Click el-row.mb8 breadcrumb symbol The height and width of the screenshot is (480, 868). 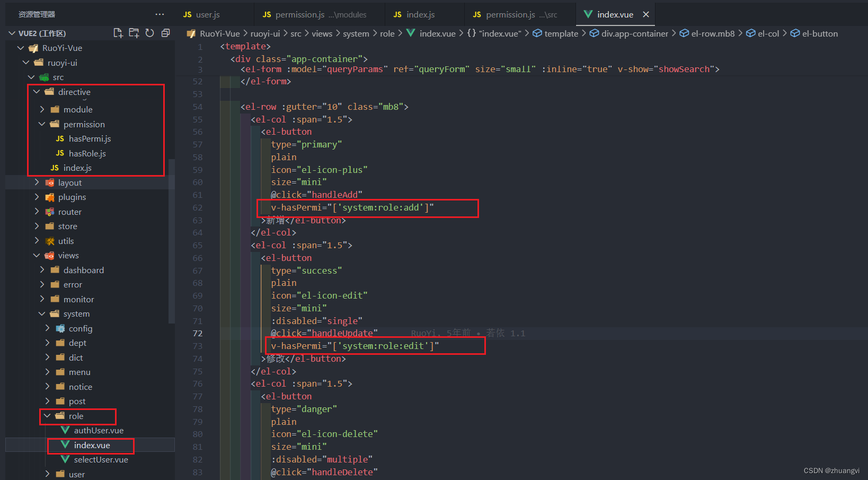pyautogui.click(x=707, y=33)
